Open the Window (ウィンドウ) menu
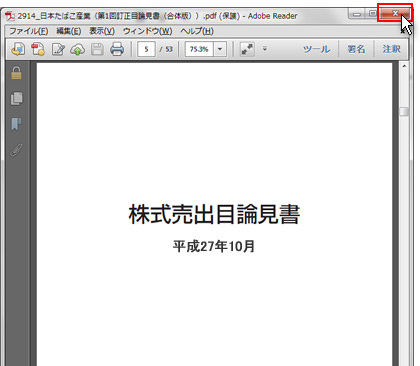The image size is (420, 366). coord(148,31)
